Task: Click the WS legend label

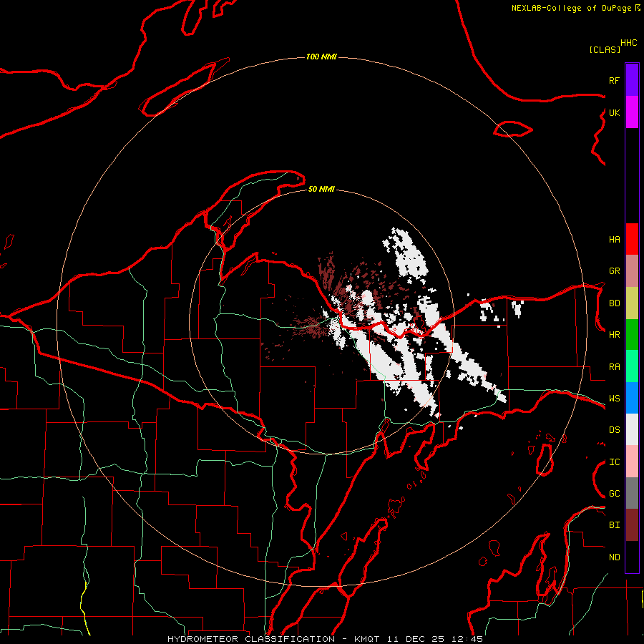Action: (x=614, y=399)
